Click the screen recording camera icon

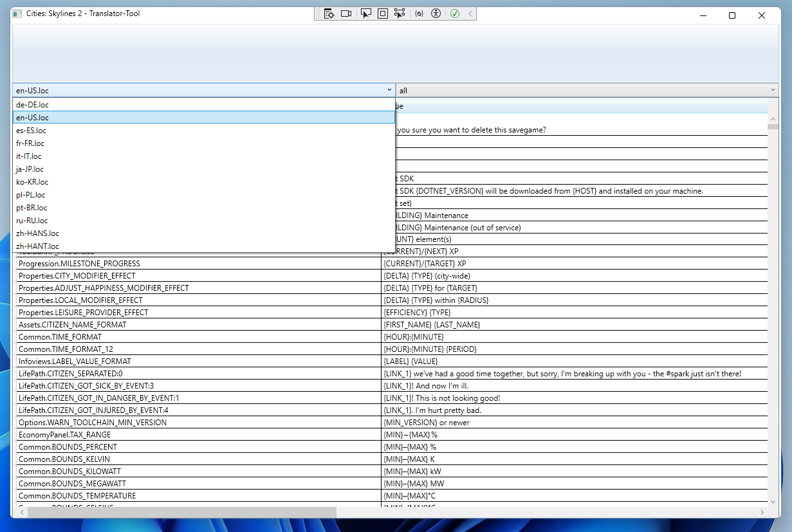(x=346, y=13)
